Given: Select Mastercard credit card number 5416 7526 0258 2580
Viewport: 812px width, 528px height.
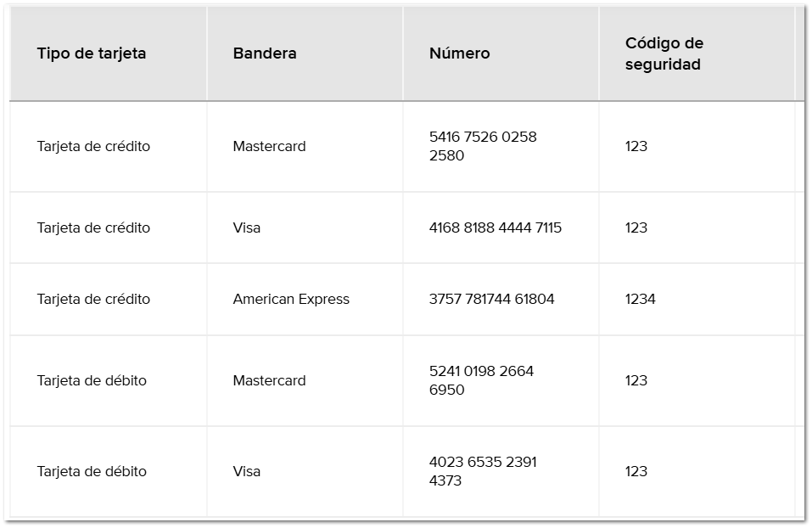Looking at the screenshot, I should click(483, 146).
